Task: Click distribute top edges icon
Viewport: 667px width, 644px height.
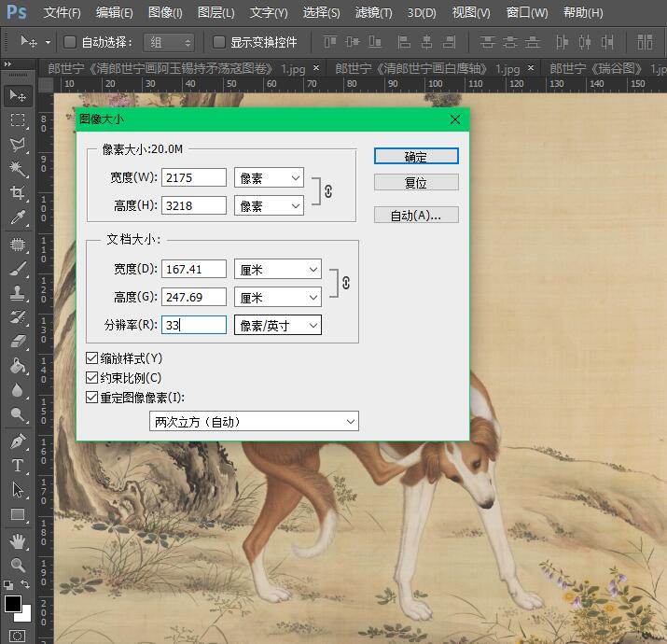Action: [488, 42]
